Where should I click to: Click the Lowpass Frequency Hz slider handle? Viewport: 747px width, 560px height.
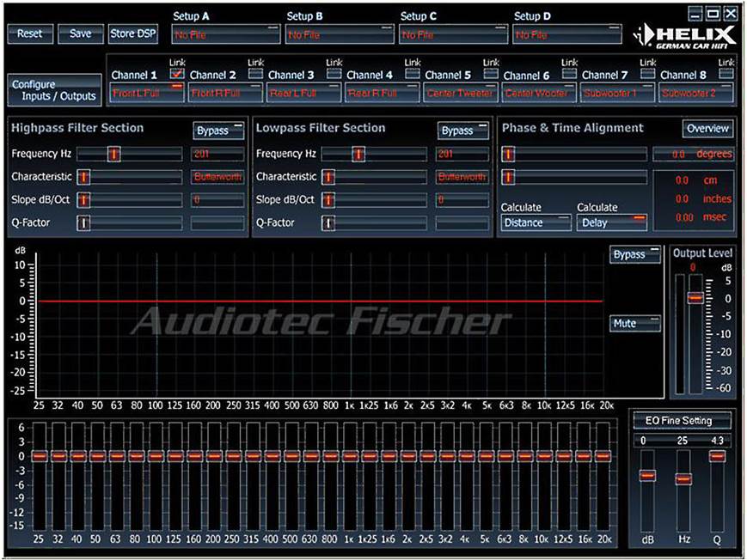358,154
